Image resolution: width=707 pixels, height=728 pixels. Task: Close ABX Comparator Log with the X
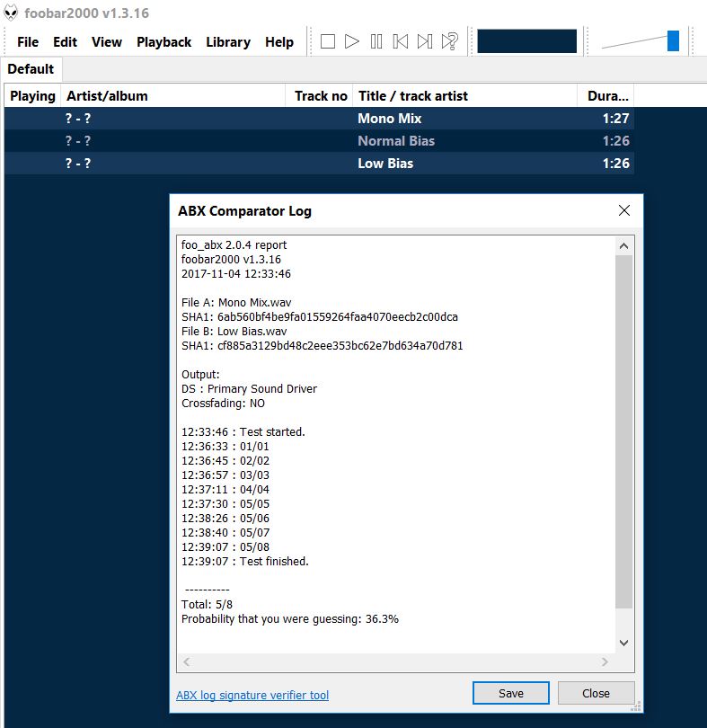click(x=624, y=210)
